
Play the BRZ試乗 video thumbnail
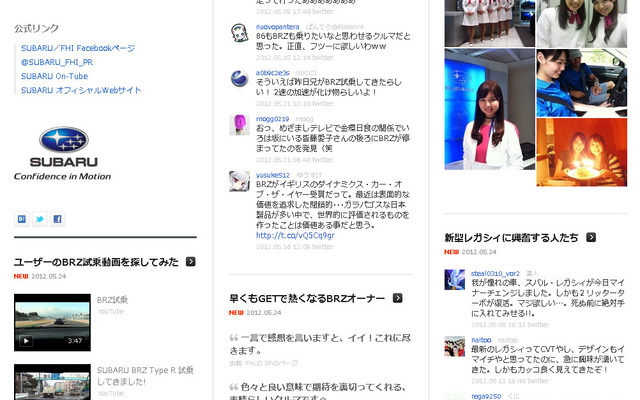point(52,322)
